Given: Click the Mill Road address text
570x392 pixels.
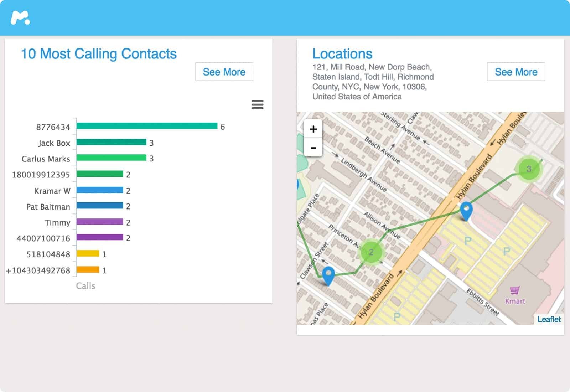Looking at the screenshot, I should (372, 67).
